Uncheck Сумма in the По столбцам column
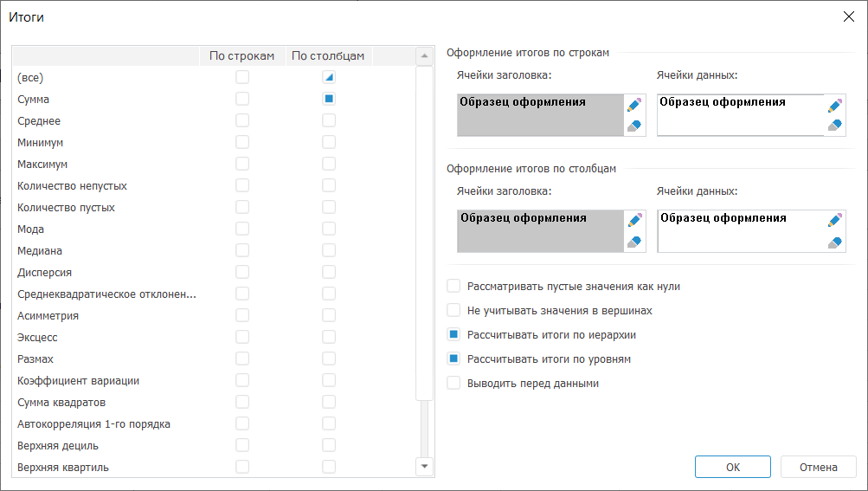The image size is (868, 491). click(x=329, y=99)
